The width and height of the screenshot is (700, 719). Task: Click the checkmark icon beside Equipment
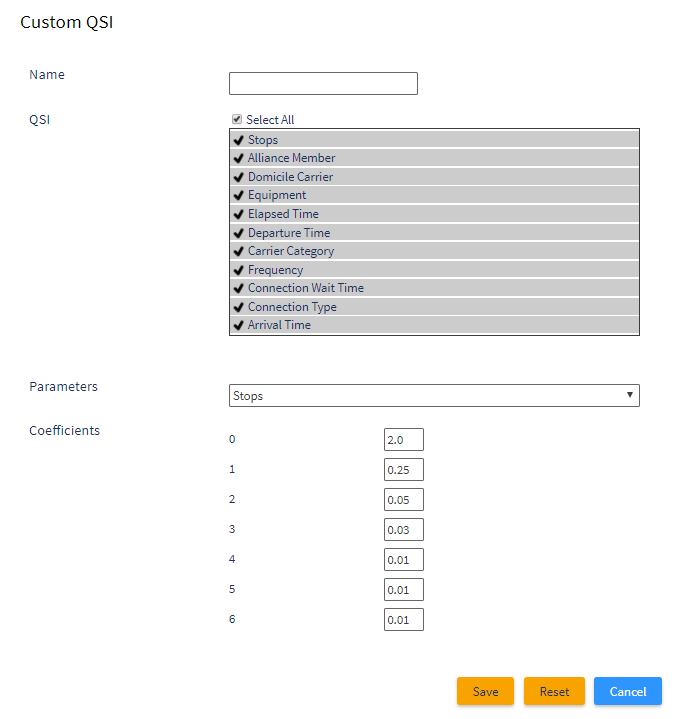coord(238,195)
